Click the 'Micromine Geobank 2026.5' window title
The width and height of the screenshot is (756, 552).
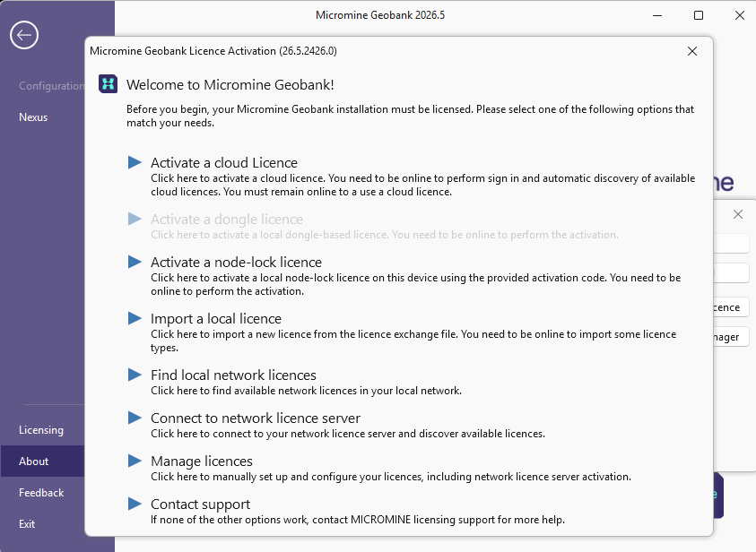pyautogui.click(x=380, y=15)
